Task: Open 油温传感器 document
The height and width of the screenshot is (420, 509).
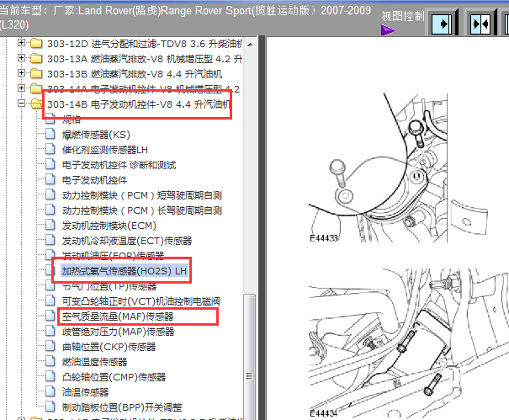Action: pos(85,392)
